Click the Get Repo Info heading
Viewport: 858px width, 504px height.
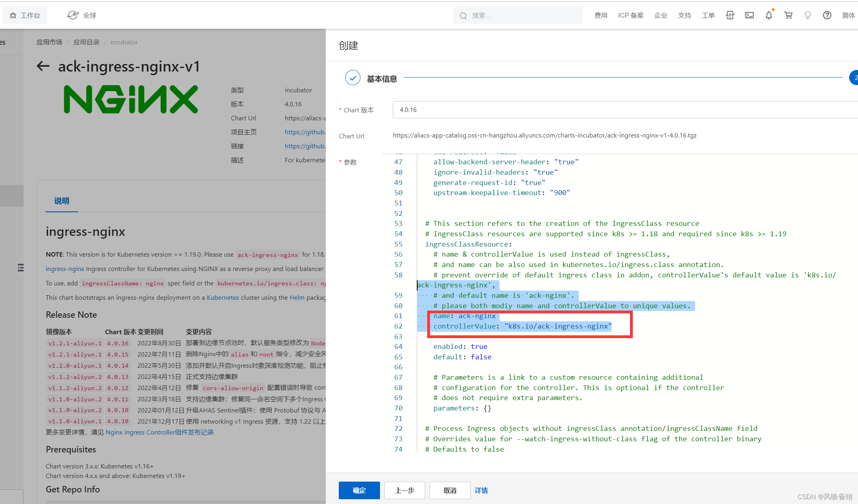click(73, 489)
